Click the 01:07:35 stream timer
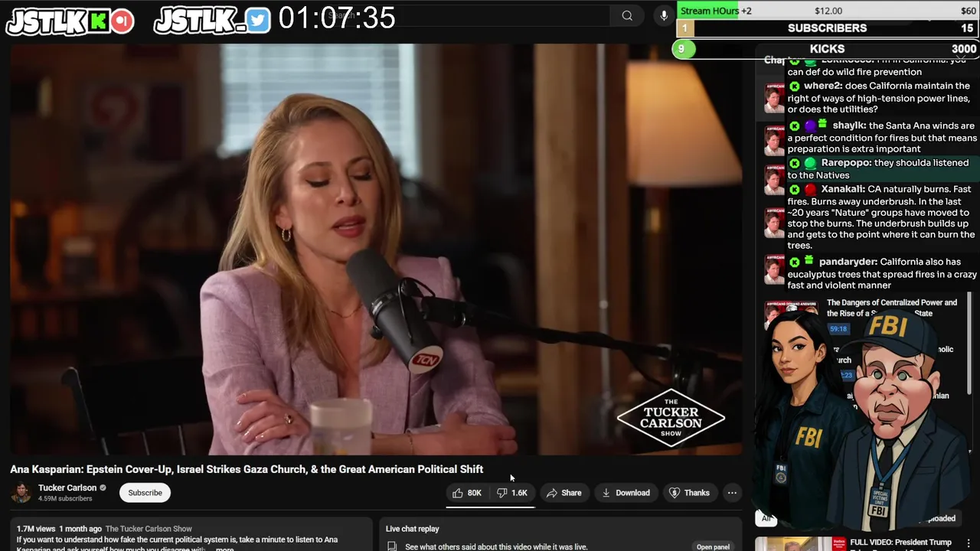The width and height of the screenshot is (980, 551). point(337,18)
